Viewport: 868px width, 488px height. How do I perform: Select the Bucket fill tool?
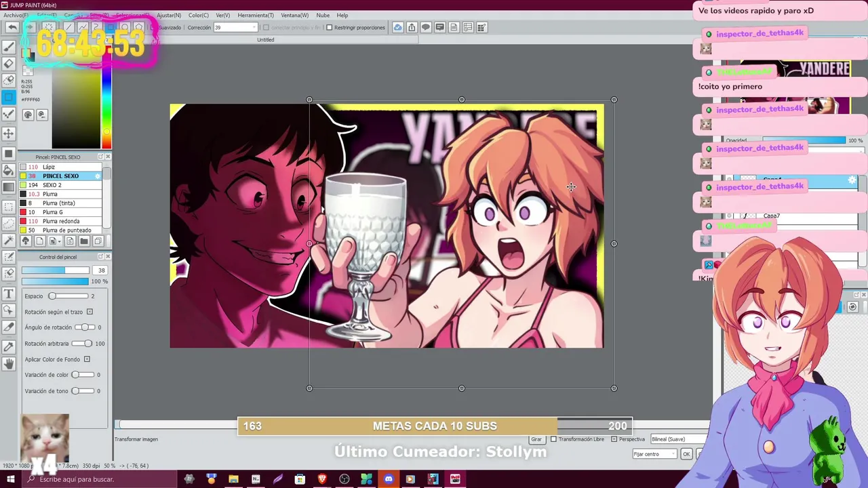point(9,171)
